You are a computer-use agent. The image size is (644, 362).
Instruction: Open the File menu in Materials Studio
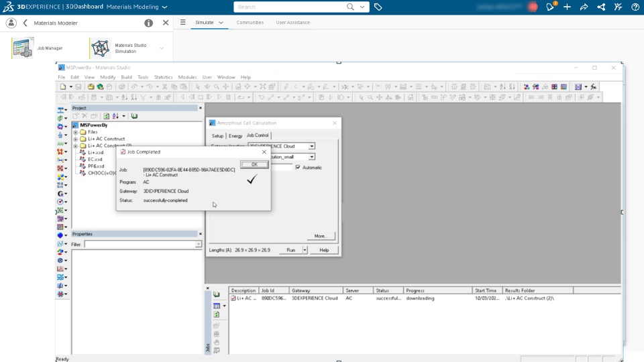click(x=61, y=77)
